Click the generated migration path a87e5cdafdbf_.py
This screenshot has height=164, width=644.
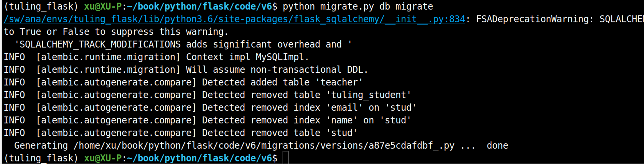point(264,146)
